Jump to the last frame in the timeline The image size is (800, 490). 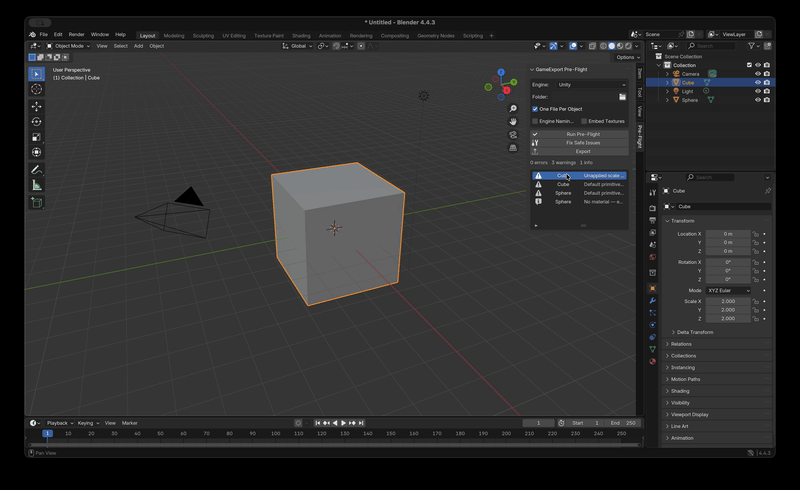(x=361, y=423)
